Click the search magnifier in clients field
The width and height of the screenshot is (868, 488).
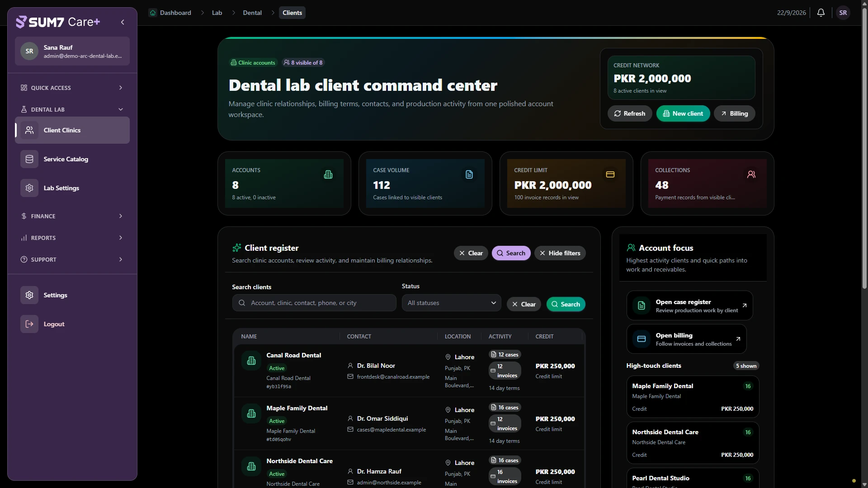point(242,303)
